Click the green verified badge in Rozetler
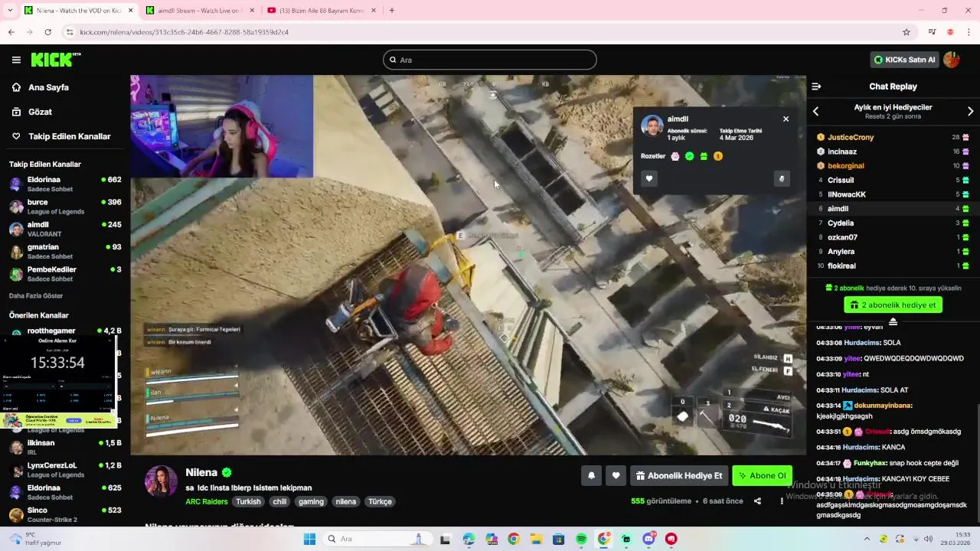 point(689,156)
